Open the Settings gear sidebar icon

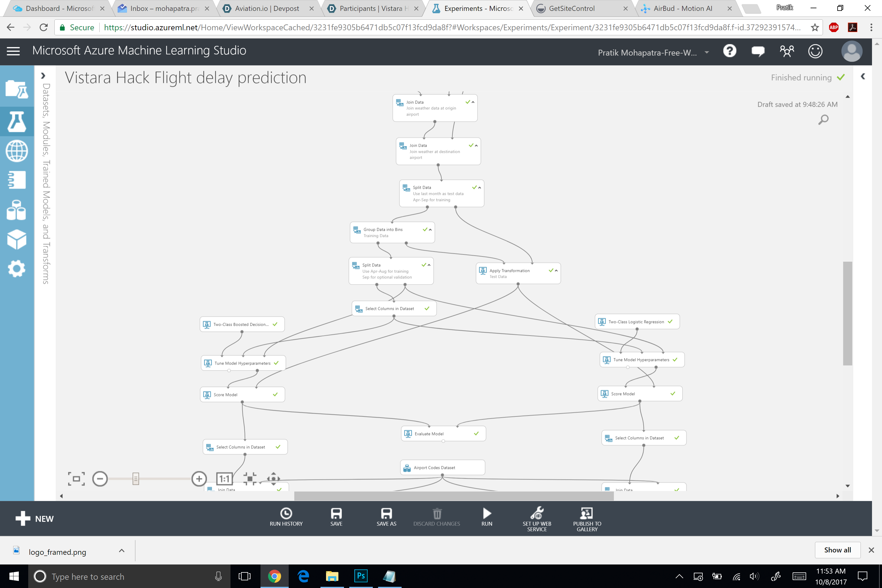click(16, 268)
